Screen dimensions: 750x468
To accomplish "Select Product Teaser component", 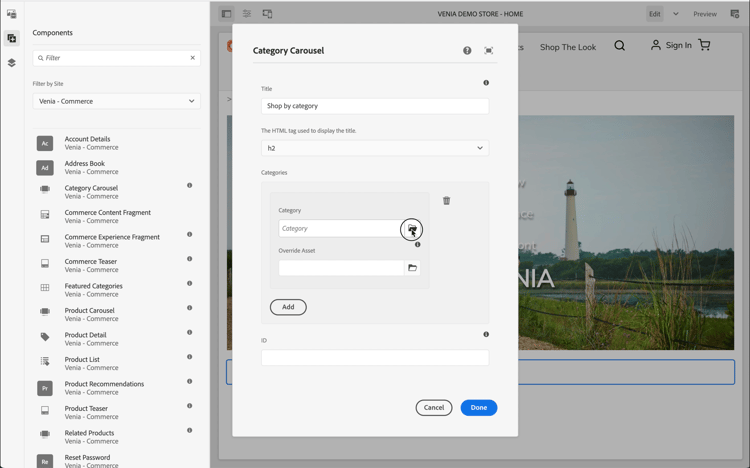I will [x=116, y=412].
